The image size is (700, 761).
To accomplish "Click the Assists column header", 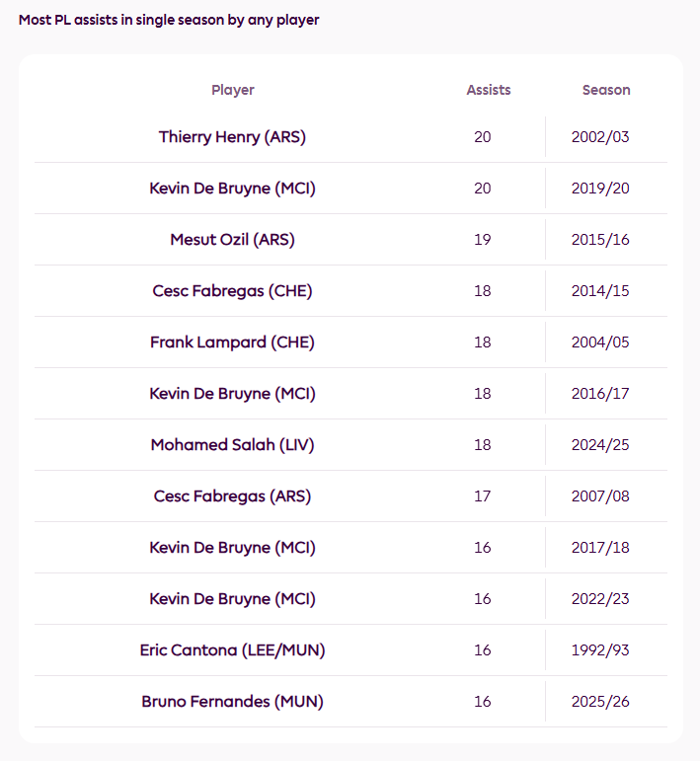I will coord(489,90).
